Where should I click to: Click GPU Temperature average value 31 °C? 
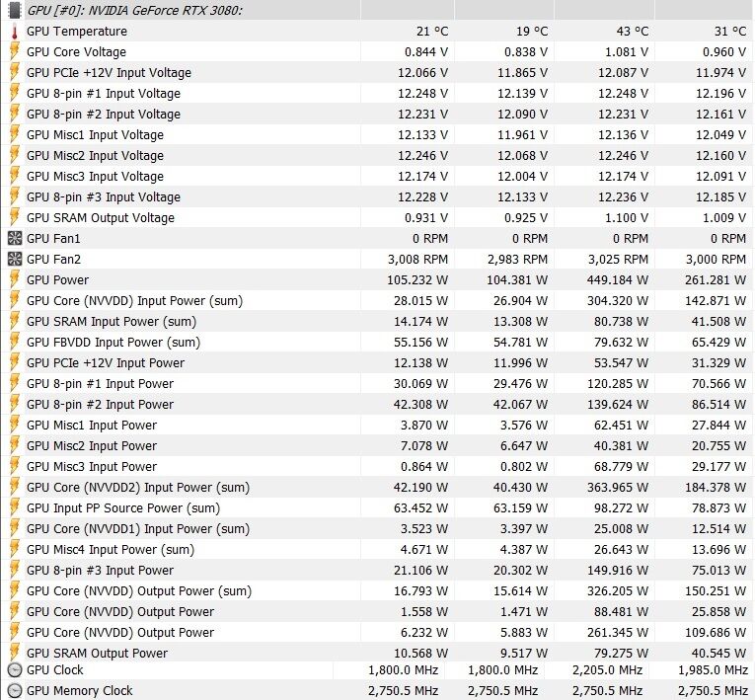pyautogui.click(x=730, y=32)
